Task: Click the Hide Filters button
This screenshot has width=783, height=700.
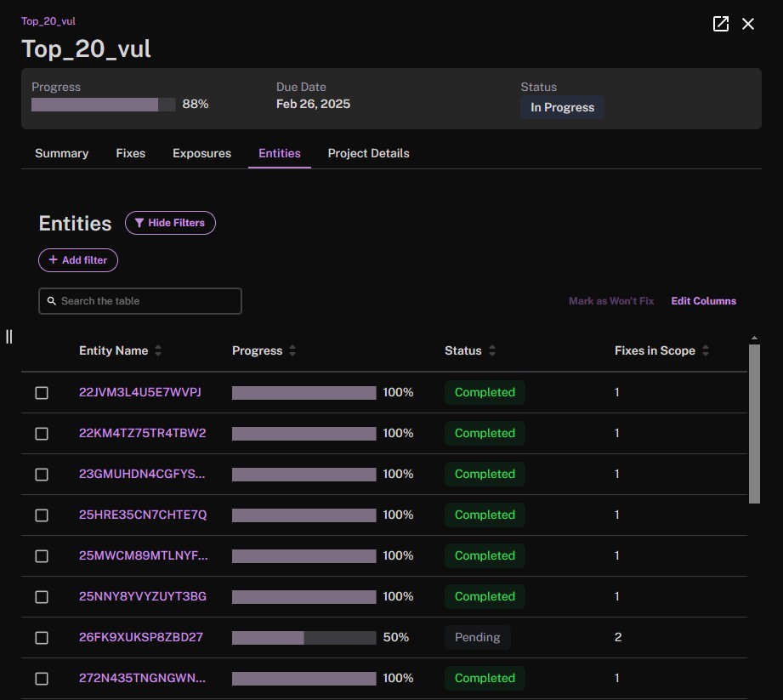Action: click(x=170, y=223)
